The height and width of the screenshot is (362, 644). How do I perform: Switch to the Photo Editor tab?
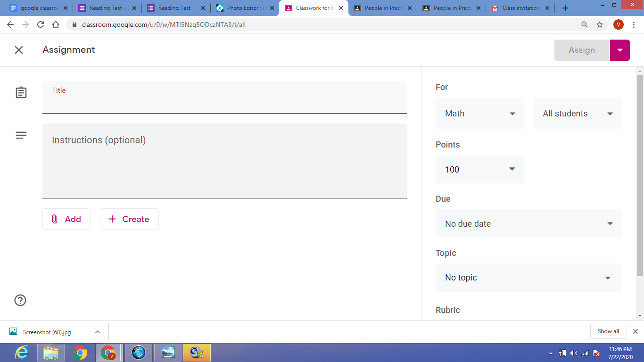tap(245, 8)
